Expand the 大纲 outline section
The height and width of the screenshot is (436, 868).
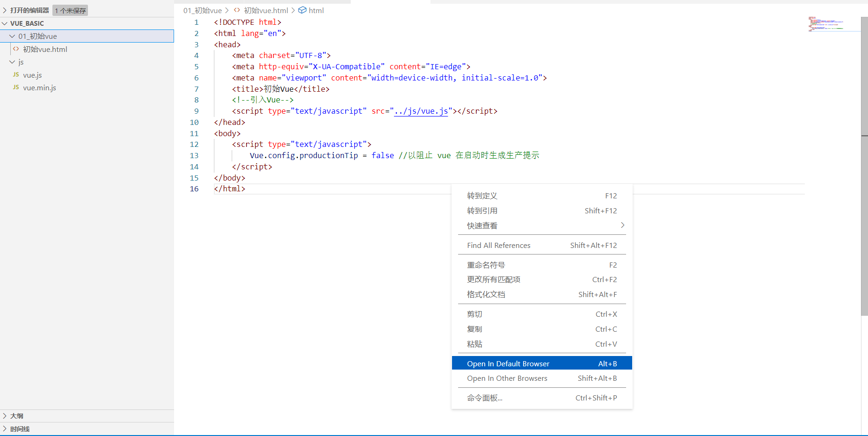5,416
